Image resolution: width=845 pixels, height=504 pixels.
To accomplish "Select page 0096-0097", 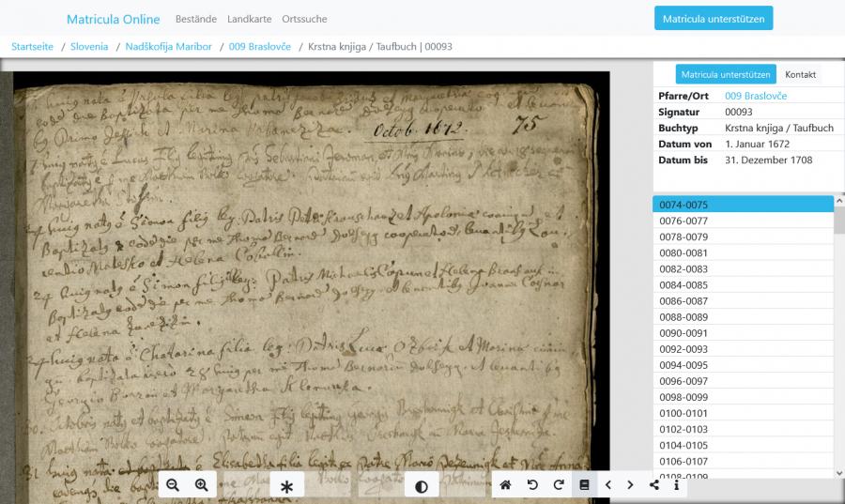I will 744,381.
